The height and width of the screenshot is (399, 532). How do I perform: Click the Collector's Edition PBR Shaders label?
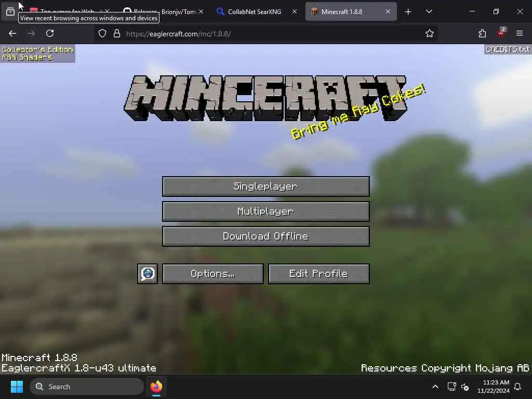37,54
